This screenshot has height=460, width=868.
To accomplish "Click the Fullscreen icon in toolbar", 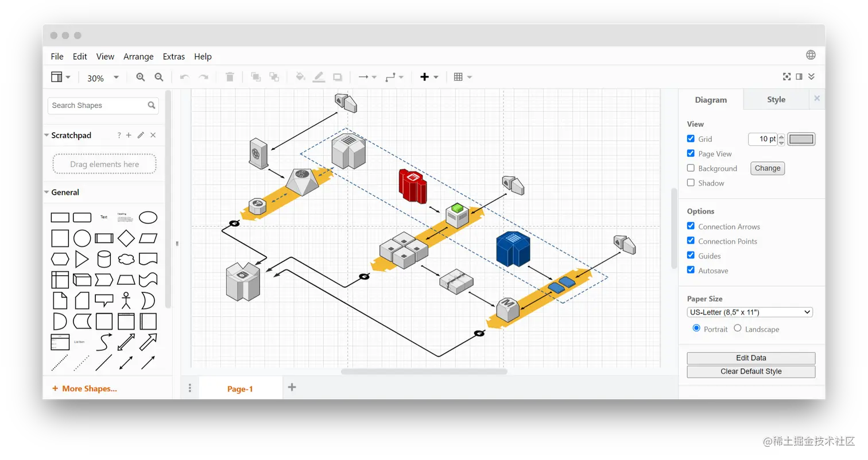I will click(x=787, y=76).
